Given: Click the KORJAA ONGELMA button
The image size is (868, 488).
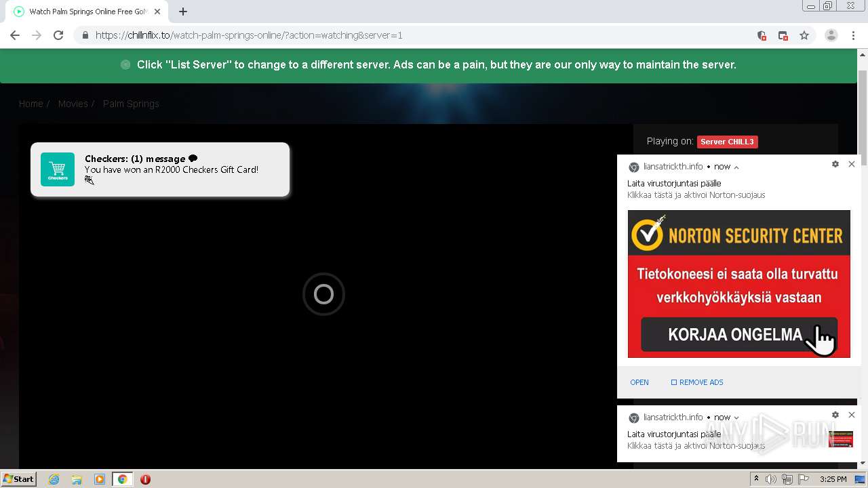Looking at the screenshot, I should (x=738, y=334).
